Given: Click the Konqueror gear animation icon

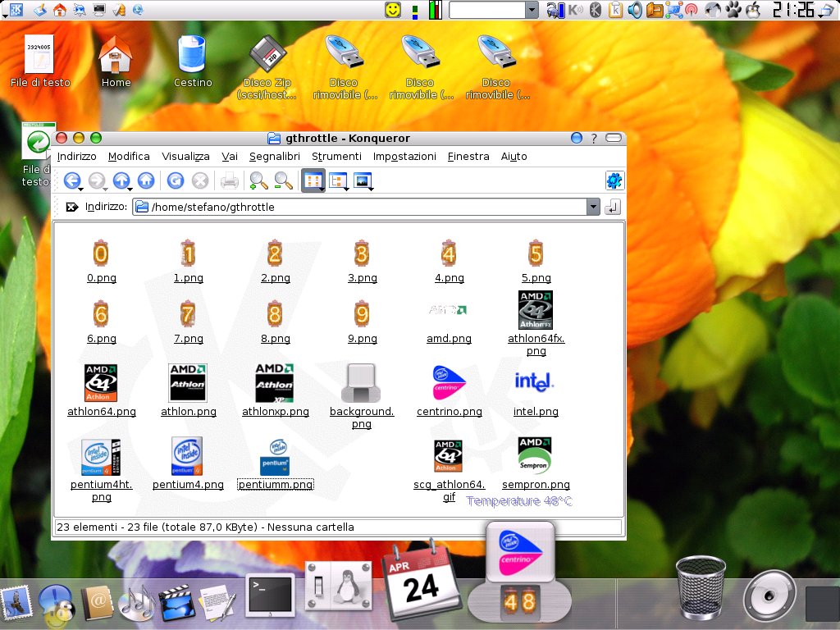Looking at the screenshot, I should coord(614,180).
